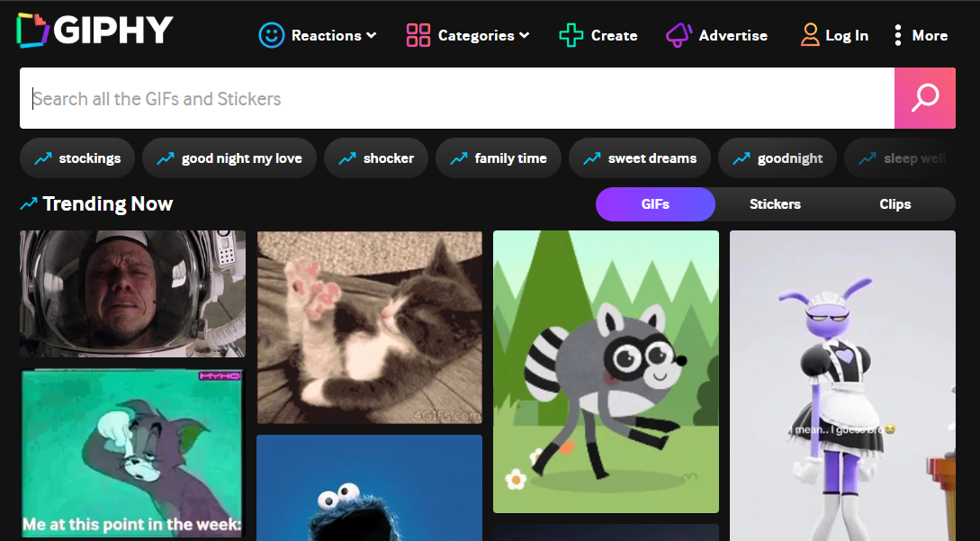Click the green Create plus icon
The image size is (980, 541).
[x=571, y=36]
